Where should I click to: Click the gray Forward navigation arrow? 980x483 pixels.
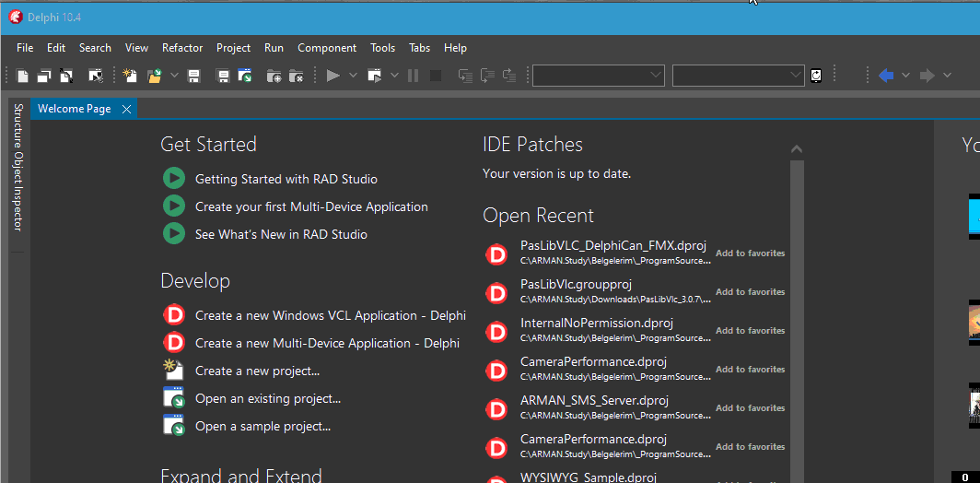927,76
